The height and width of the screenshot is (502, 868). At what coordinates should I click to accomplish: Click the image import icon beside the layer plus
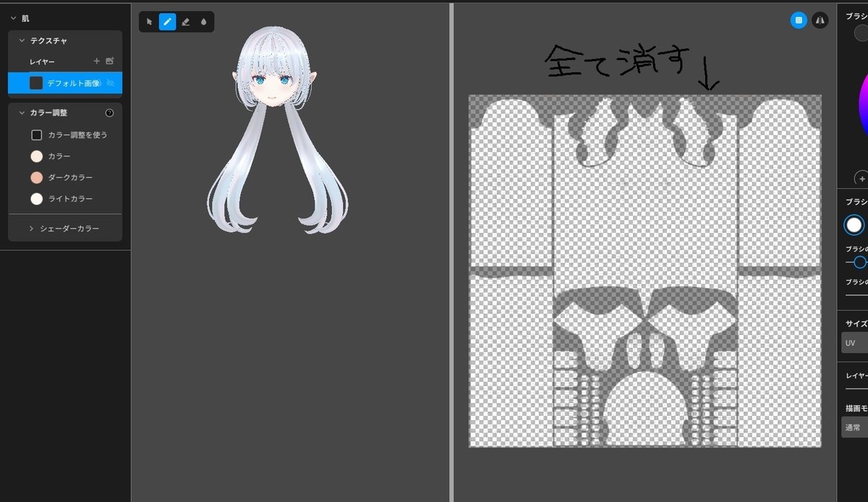tap(110, 61)
